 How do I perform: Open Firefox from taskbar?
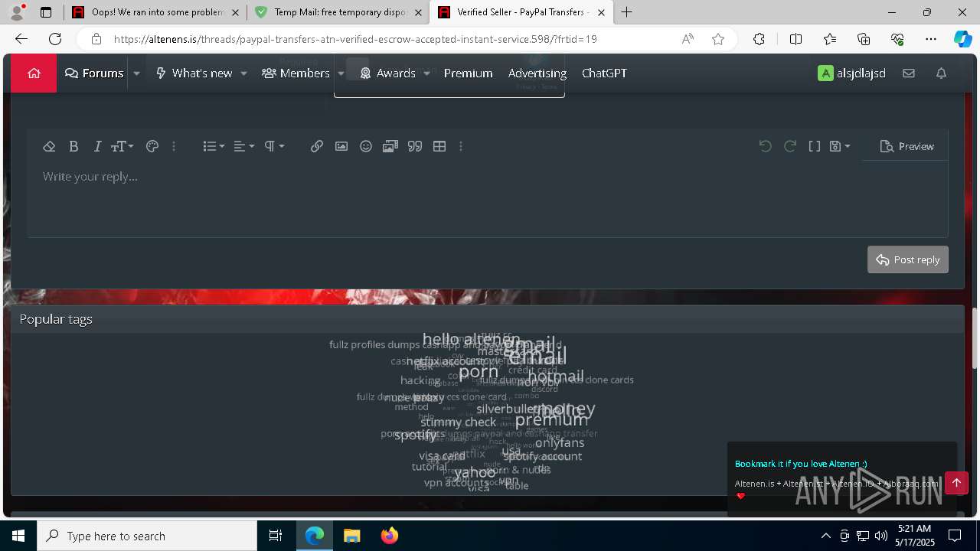(390, 536)
